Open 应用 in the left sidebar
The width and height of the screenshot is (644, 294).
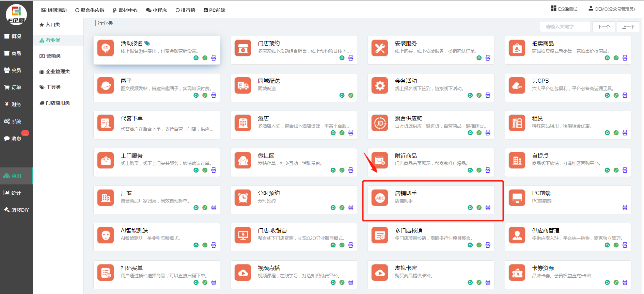point(16,176)
